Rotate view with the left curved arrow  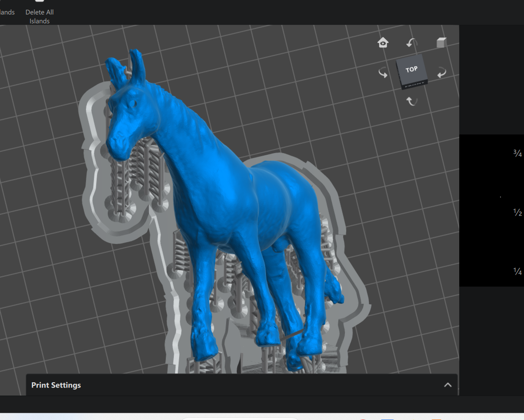click(383, 73)
